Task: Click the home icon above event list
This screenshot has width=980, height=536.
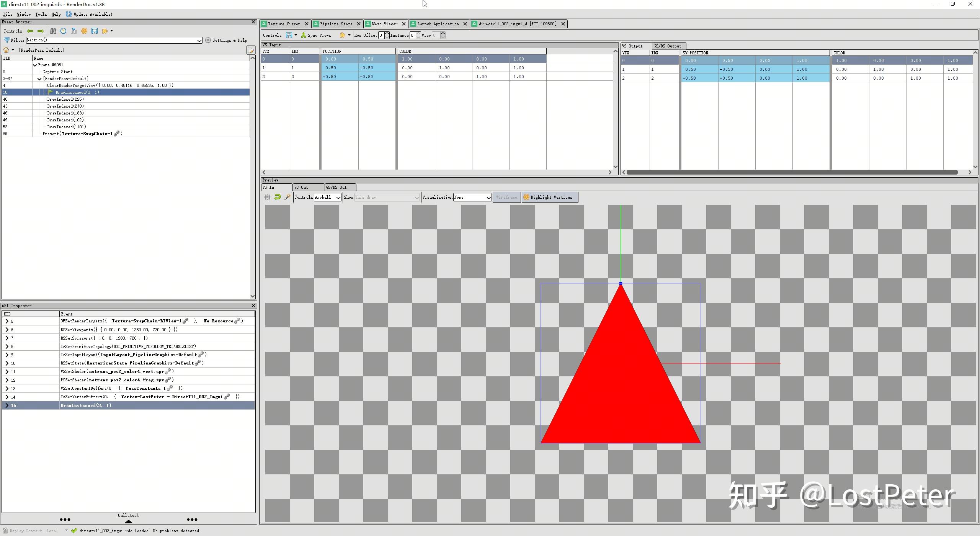Action: [x=6, y=50]
